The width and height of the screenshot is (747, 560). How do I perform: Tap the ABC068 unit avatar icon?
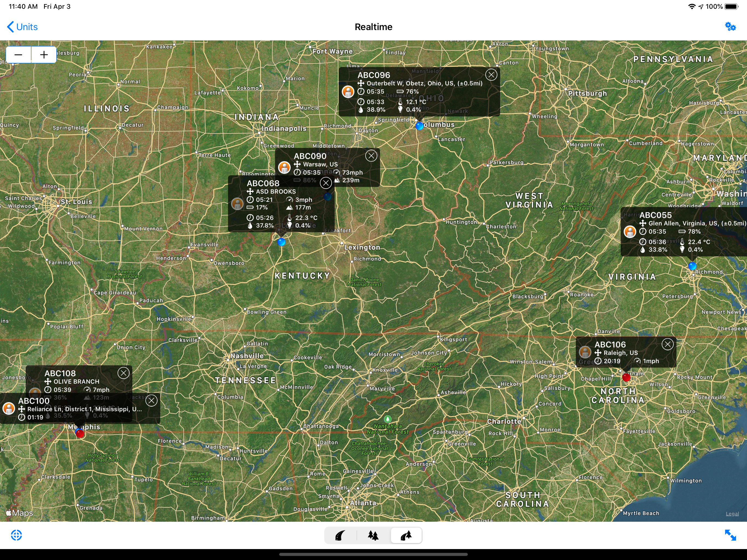pyautogui.click(x=237, y=204)
